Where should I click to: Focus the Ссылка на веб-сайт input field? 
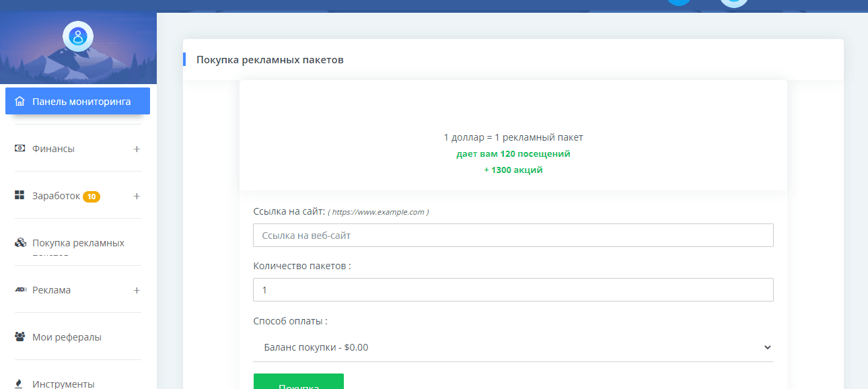coord(513,236)
